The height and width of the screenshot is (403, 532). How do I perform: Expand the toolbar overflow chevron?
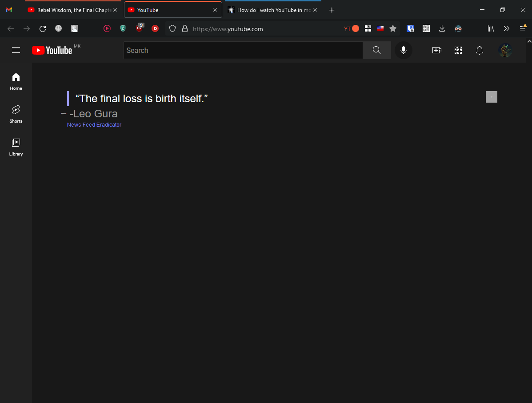coord(506,28)
